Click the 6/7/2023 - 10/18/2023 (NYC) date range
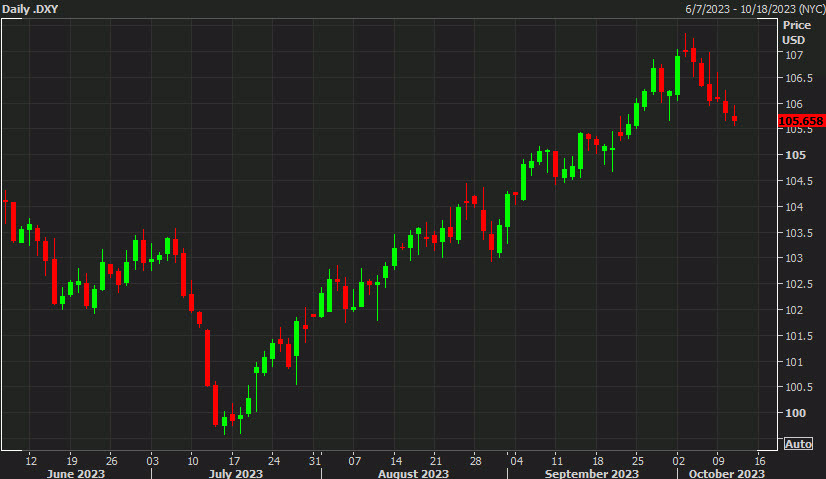 (x=755, y=9)
